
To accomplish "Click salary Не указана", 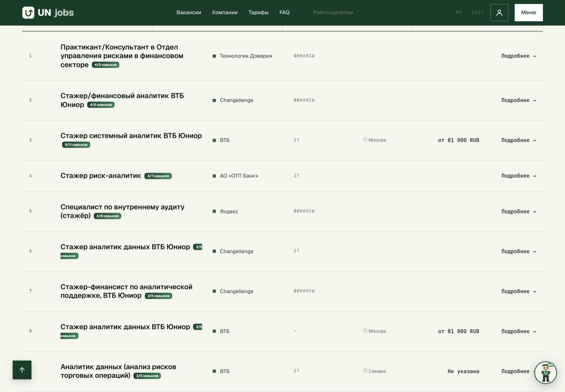I will (x=463, y=371).
